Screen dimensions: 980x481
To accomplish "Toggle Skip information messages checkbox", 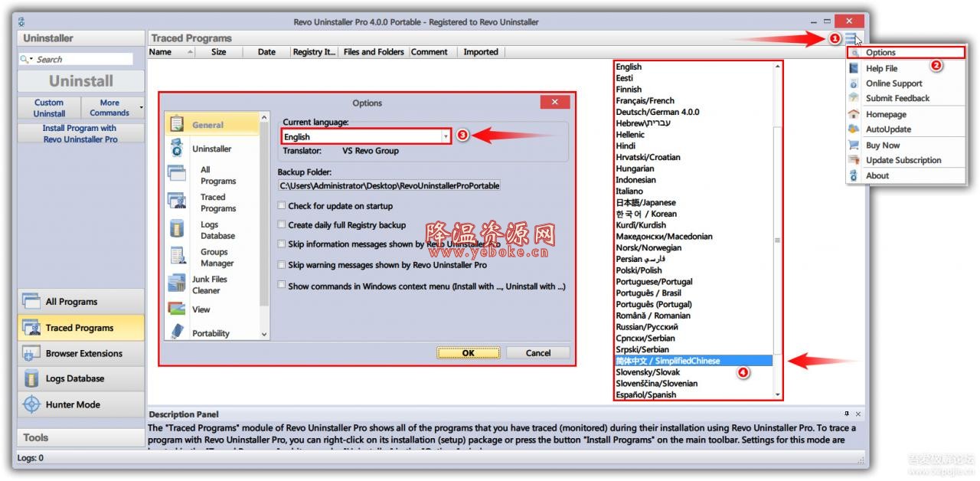I will click(282, 244).
